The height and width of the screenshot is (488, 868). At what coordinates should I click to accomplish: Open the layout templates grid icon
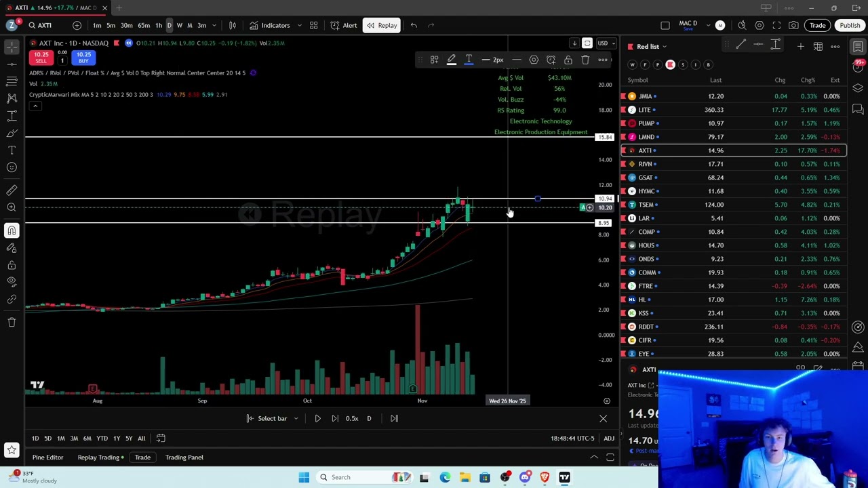click(313, 25)
